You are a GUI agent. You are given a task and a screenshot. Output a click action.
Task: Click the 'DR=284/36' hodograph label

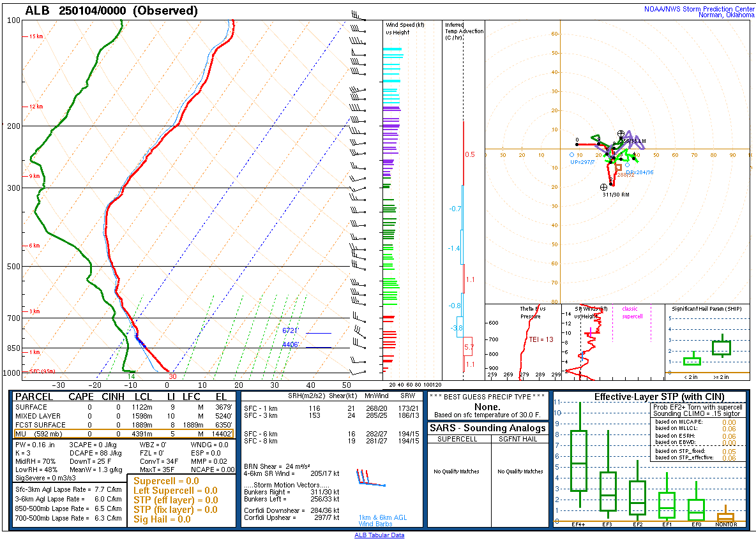(x=640, y=172)
